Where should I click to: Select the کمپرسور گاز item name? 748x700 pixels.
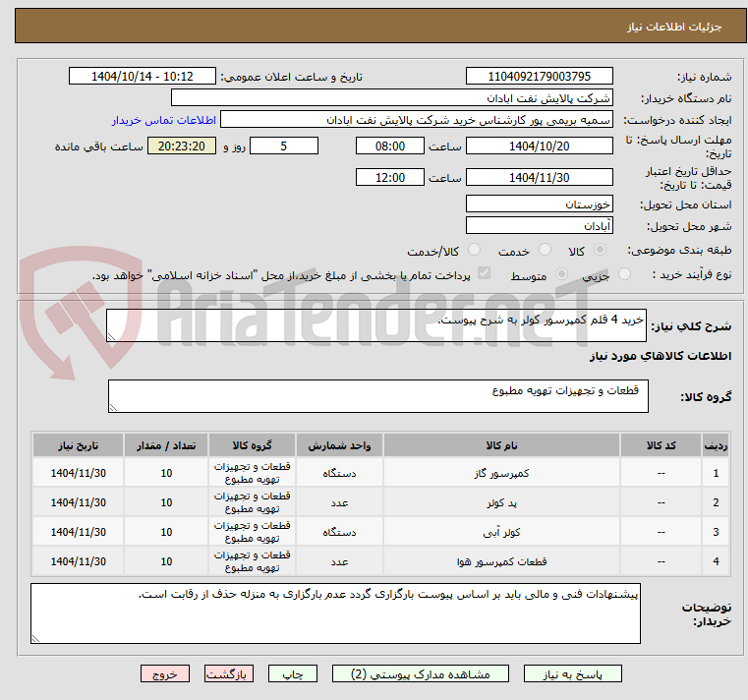[x=501, y=473]
